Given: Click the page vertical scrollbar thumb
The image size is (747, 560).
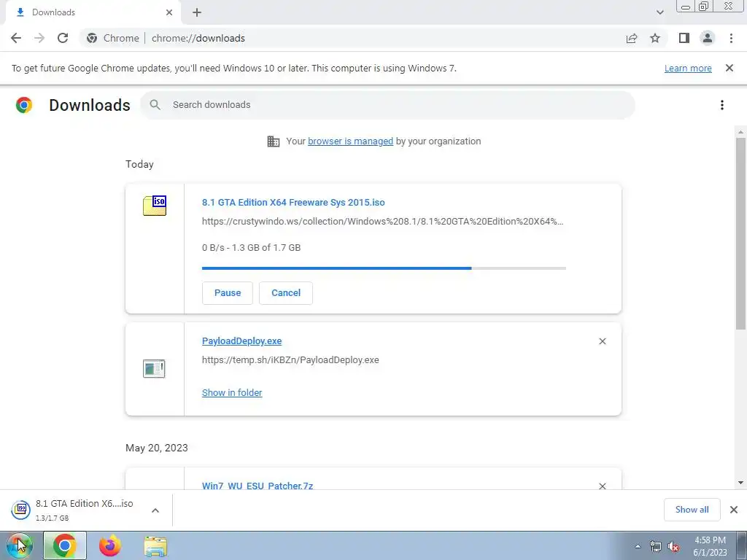Looking at the screenshot, I should [x=740, y=233].
